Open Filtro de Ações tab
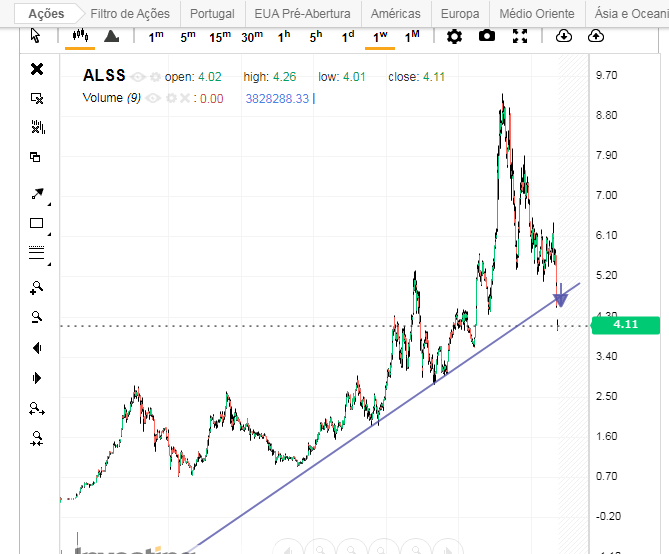 tap(130, 14)
